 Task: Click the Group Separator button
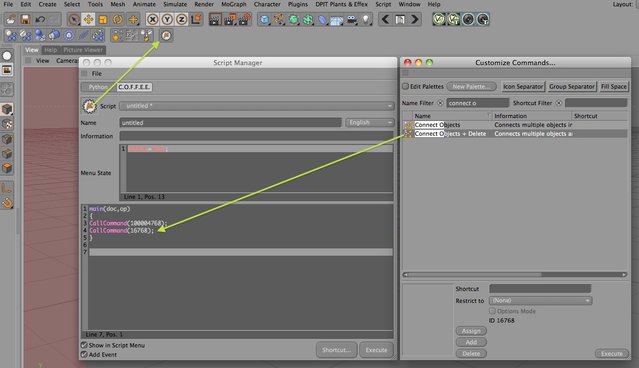tap(572, 86)
